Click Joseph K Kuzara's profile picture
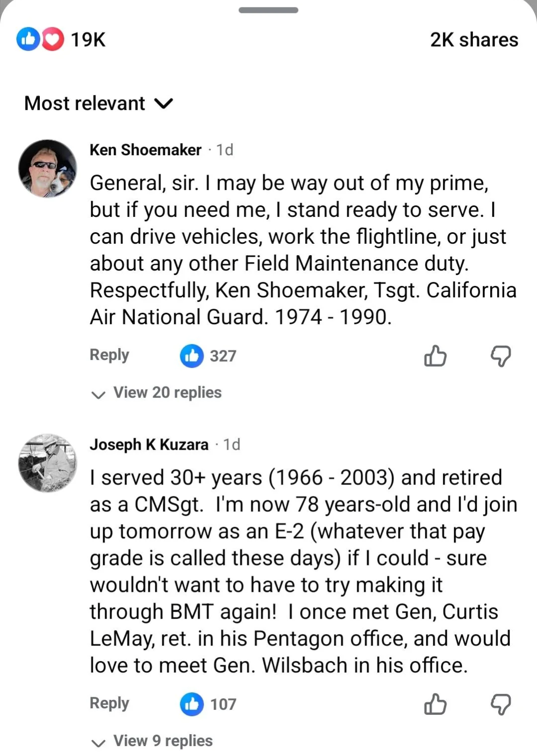 [47, 463]
